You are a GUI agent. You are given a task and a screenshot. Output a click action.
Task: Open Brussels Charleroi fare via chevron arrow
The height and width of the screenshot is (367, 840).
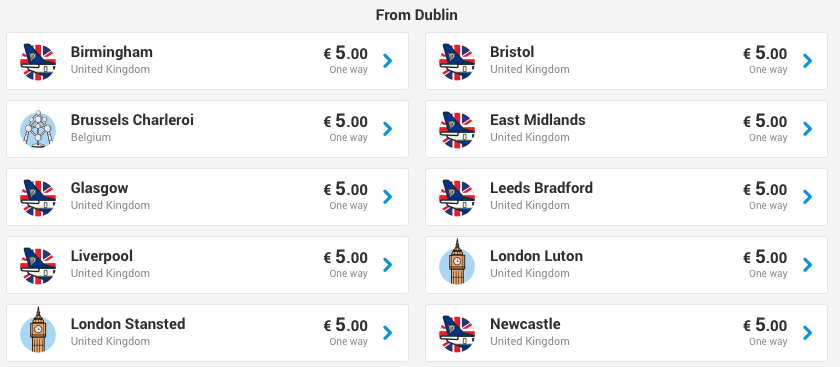pyautogui.click(x=388, y=129)
